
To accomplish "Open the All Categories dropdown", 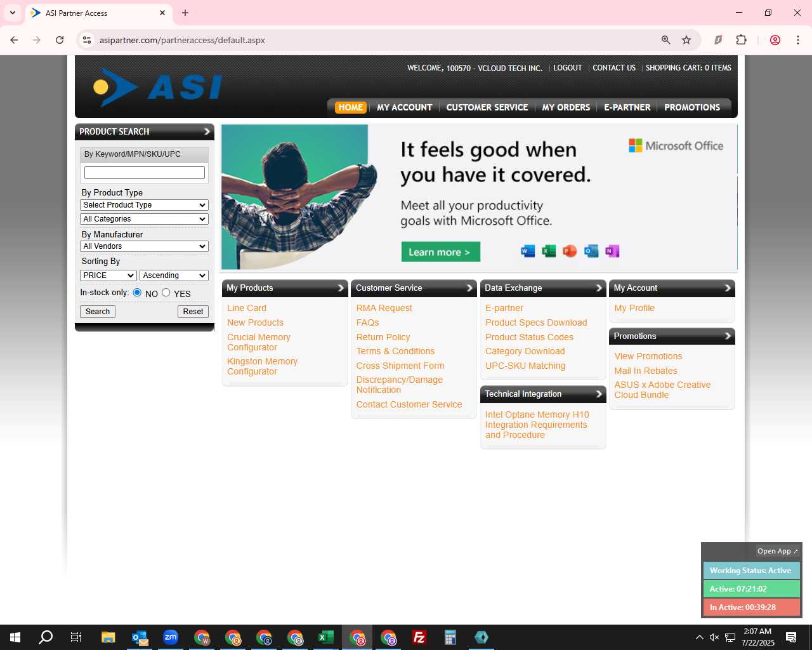I will (x=144, y=219).
